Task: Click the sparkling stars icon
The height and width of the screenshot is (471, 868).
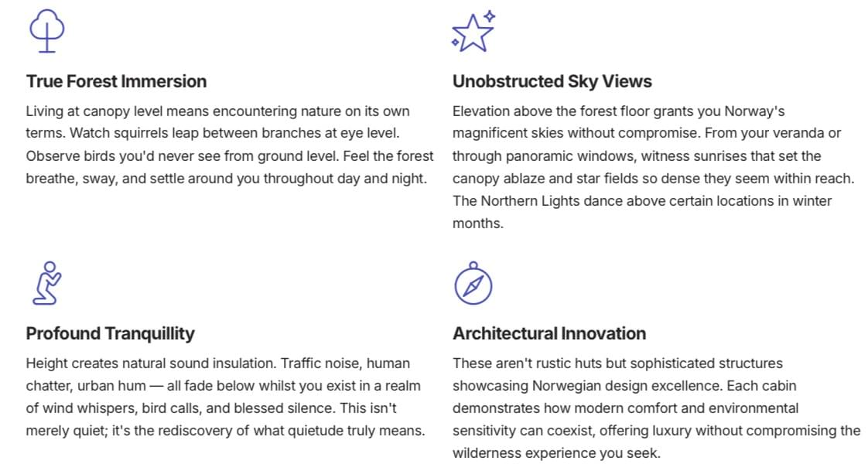Action: 472,32
